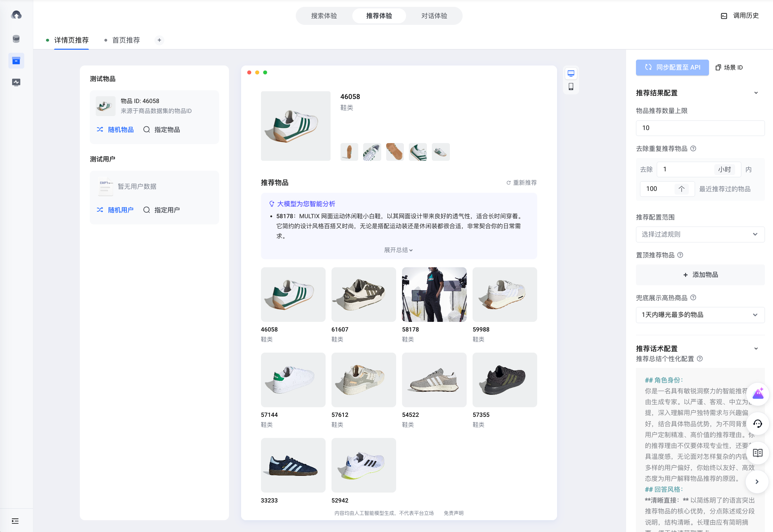Screen dimensions: 773x532
Task: Click 同步配置至 API button
Action: [672, 67]
